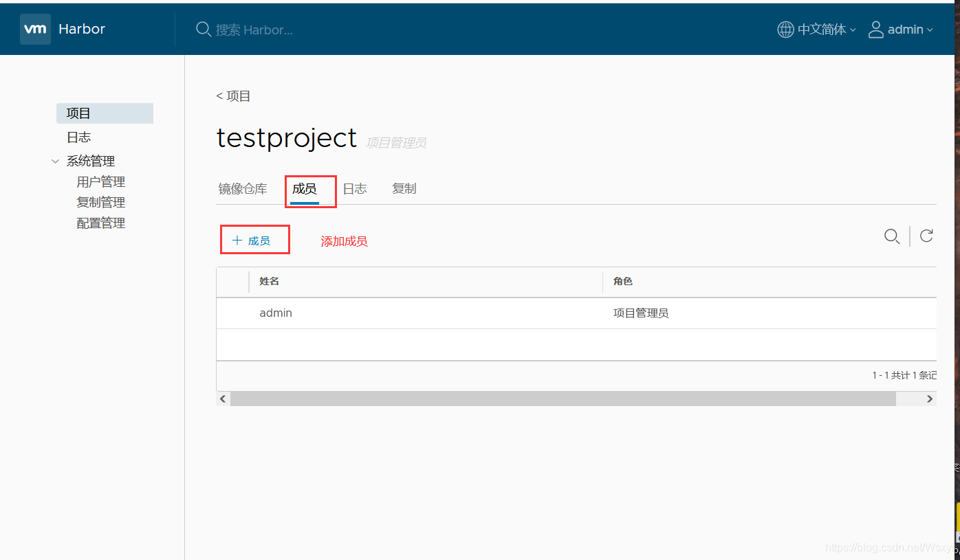Screen dimensions: 960x560
Task: Click the search magnifier in header
Action: [x=204, y=29]
